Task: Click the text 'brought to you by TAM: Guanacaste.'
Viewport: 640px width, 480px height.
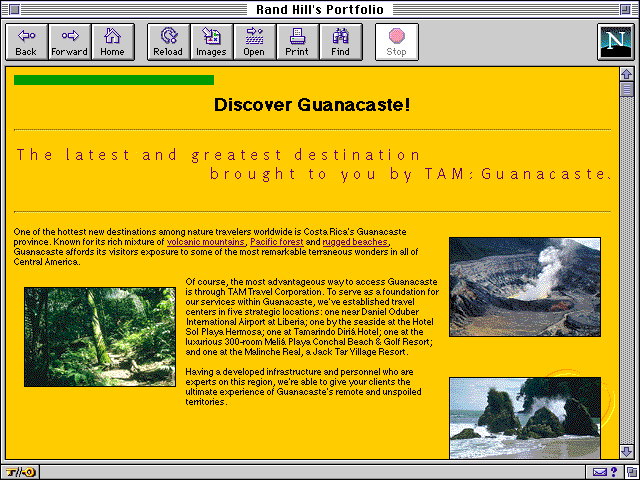Action: click(410, 174)
